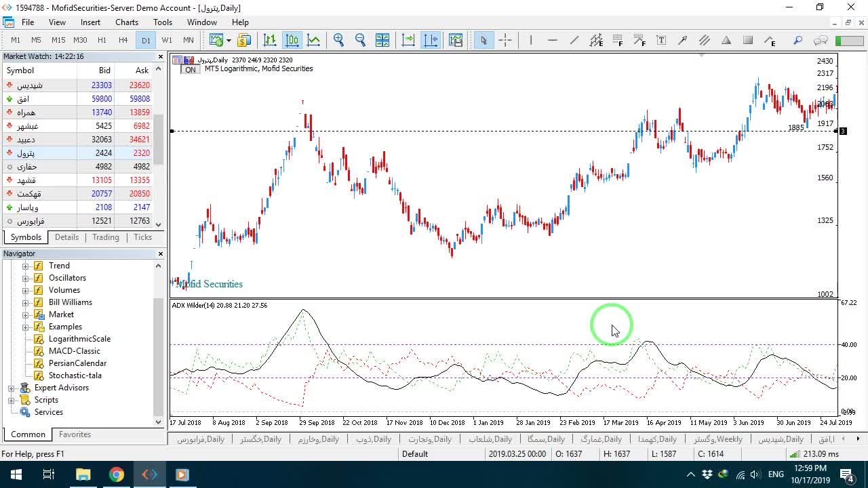Select the crosshair tool
868x488 pixels.
coord(505,40)
